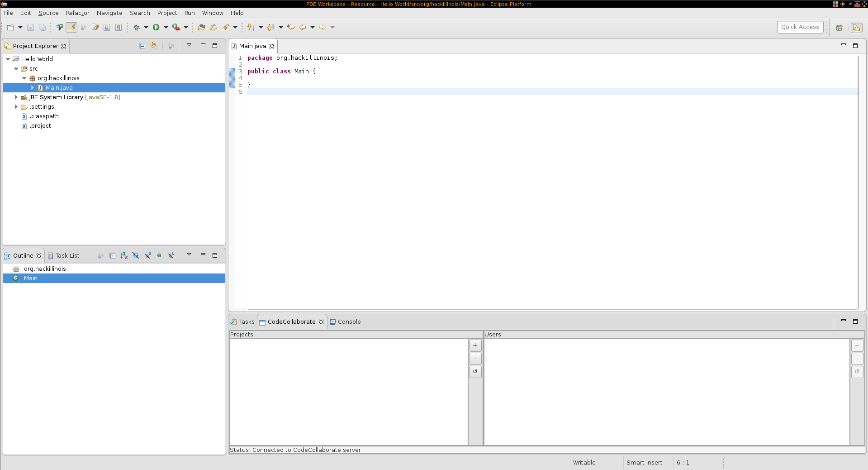The image size is (868, 470).
Task: Add a user in the Users panel
Action: tap(857, 345)
